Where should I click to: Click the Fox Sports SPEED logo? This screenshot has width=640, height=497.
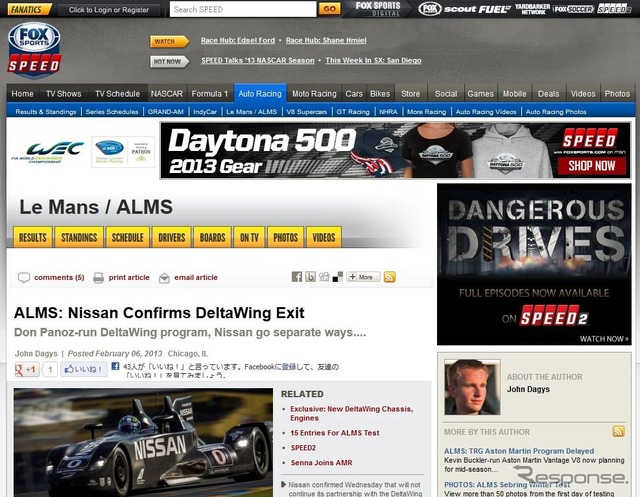(34, 49)
